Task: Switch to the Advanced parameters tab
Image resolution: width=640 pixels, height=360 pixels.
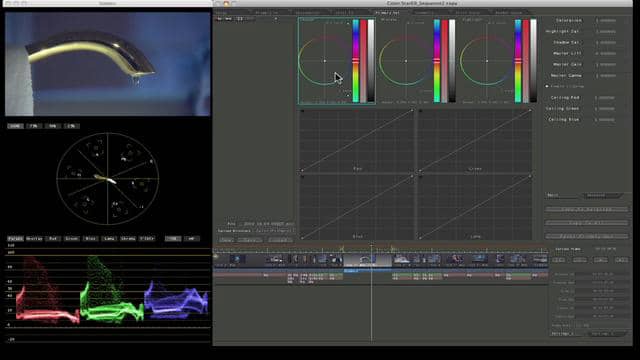Action: coord(600,196)
